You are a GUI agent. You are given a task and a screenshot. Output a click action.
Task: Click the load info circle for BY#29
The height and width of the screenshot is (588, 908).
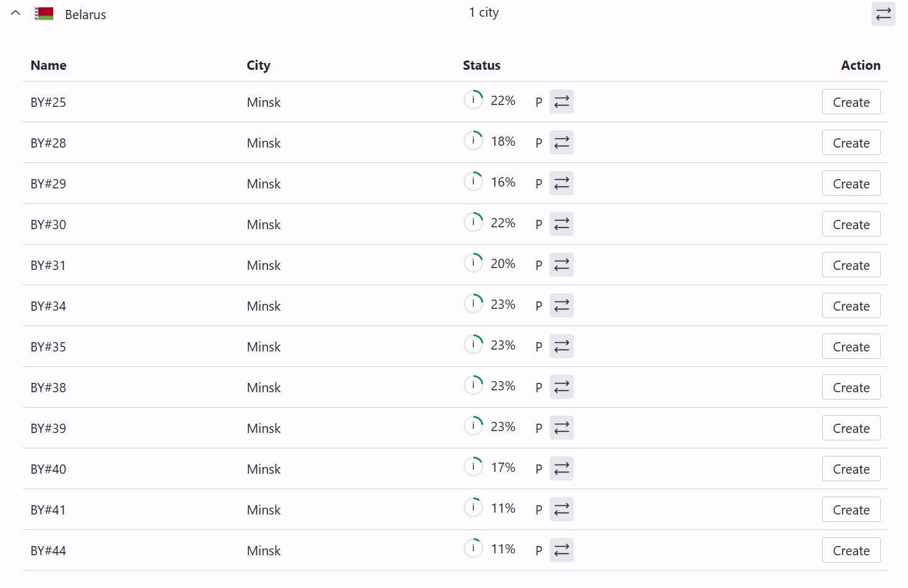(x=473, y=181)
